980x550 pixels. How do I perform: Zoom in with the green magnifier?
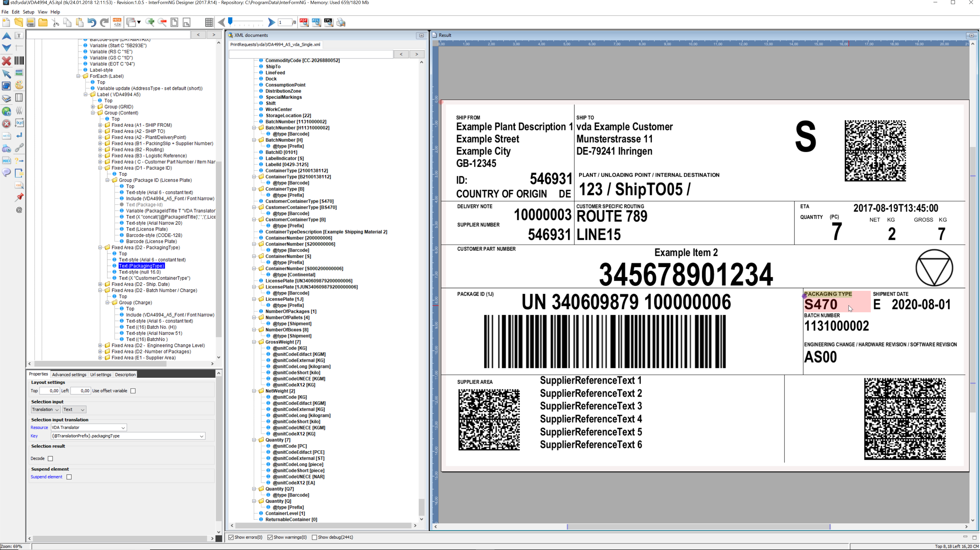(150, 22)
